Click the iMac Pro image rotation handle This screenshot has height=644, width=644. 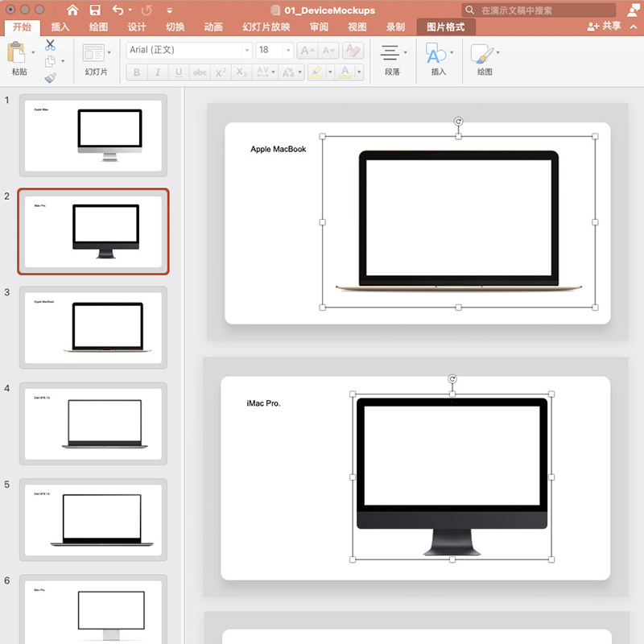[452, 378]
